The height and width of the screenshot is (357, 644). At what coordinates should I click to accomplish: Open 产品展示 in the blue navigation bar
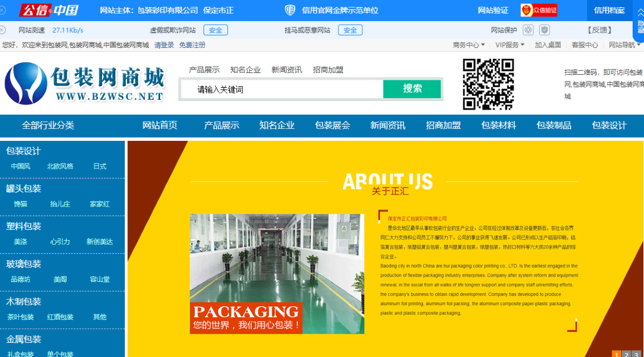(222, 125)
